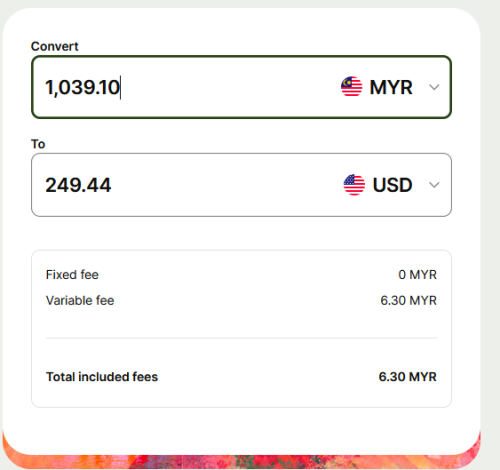
Task: Click the United States flag icon
Action: coord(354,185)
